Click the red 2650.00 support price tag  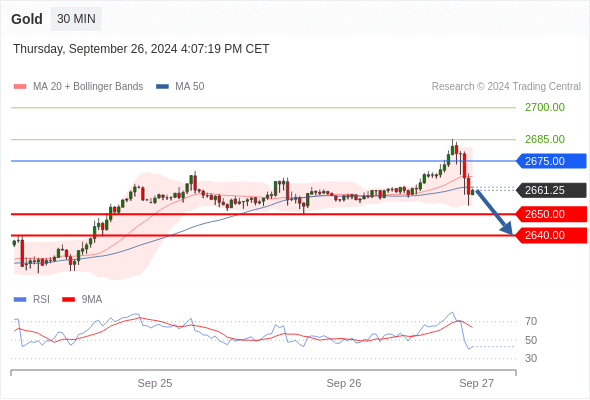[551, 214]
